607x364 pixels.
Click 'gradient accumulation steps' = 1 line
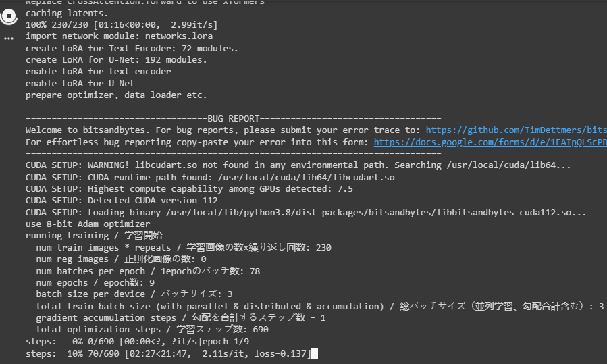(181, 318)
